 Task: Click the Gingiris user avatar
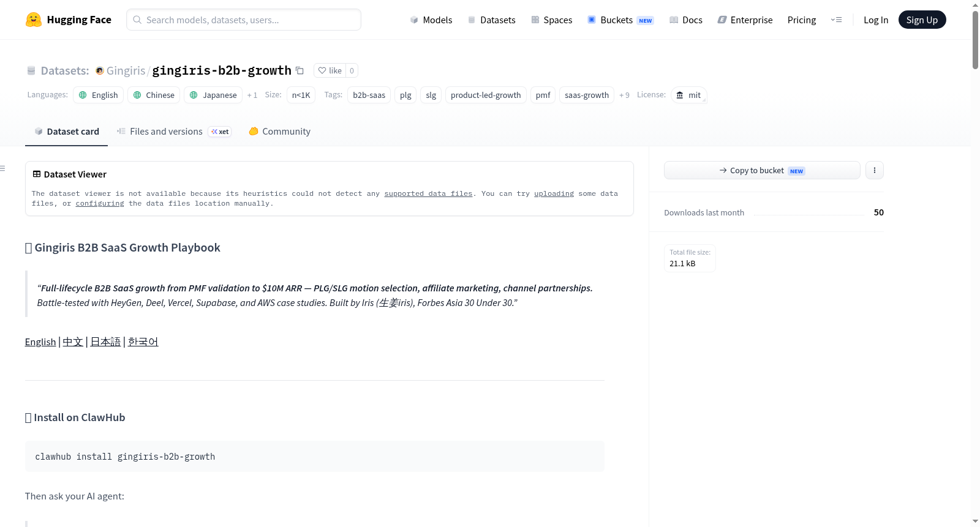point(100,71)
